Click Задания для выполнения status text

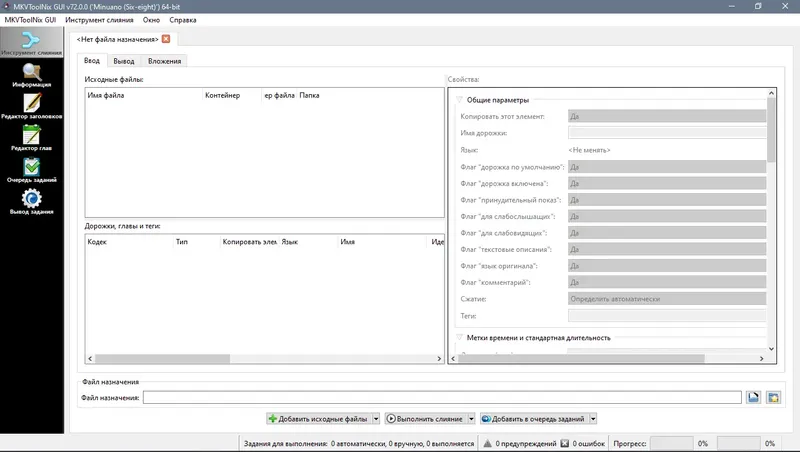[x=359, y=443]
